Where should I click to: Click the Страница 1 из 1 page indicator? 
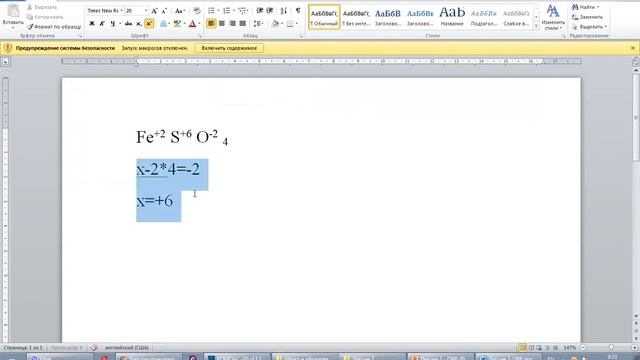(23, 348)
